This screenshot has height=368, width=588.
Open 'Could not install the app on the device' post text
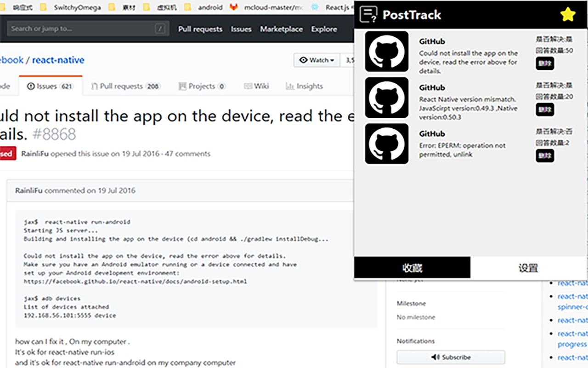click(x=468, y=62)
